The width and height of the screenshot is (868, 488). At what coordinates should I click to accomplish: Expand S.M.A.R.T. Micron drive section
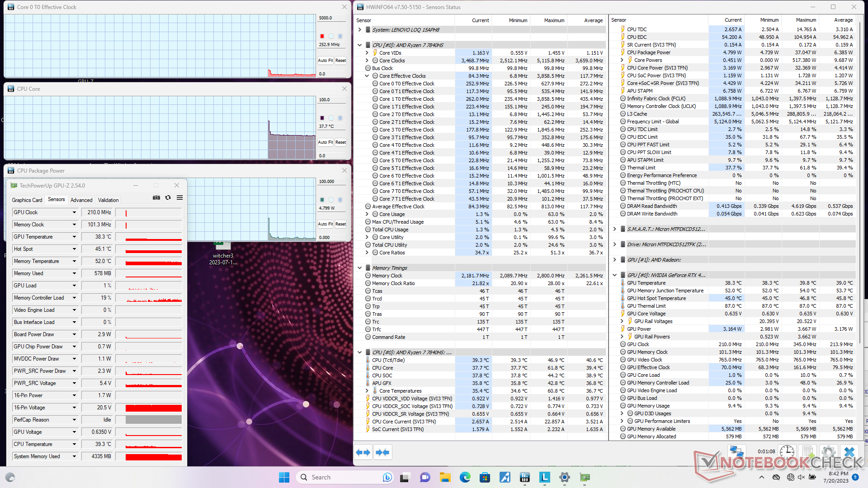tap(614, 229)
